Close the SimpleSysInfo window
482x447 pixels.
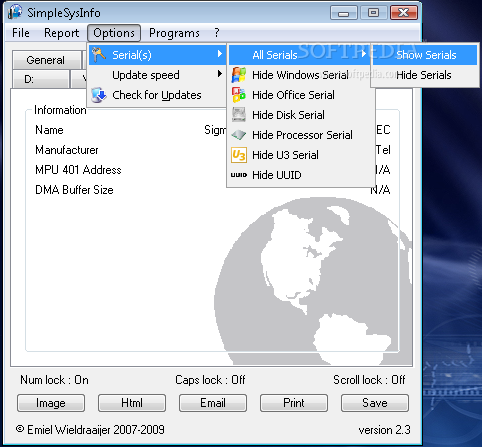[404, 13]
